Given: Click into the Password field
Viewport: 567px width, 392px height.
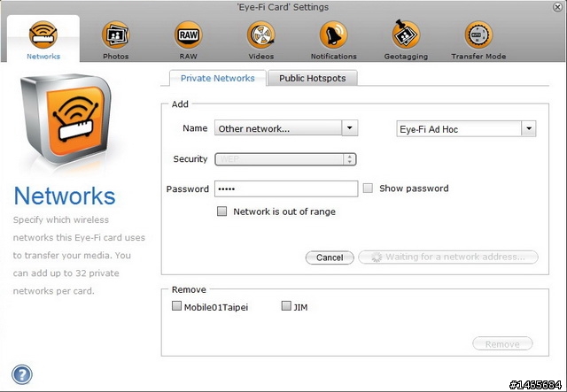Looking at the screenshot, I should click(x=286, y=188).
